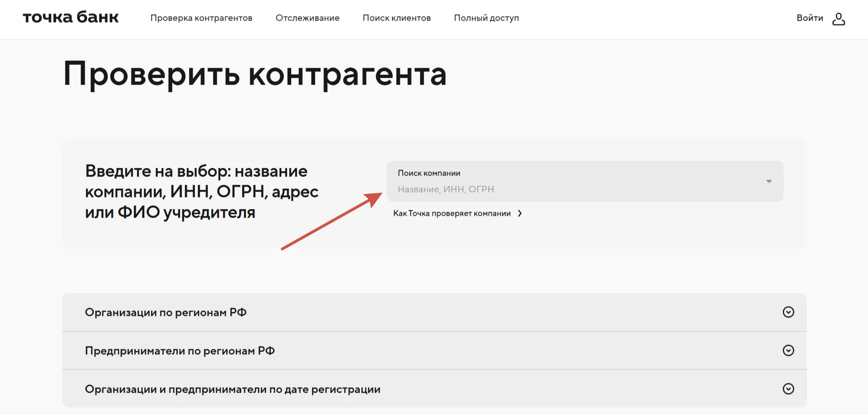Screen dimensions: 868x415
Task: Click the user profile icon next to Войти
Action: [x=839, y=18]
